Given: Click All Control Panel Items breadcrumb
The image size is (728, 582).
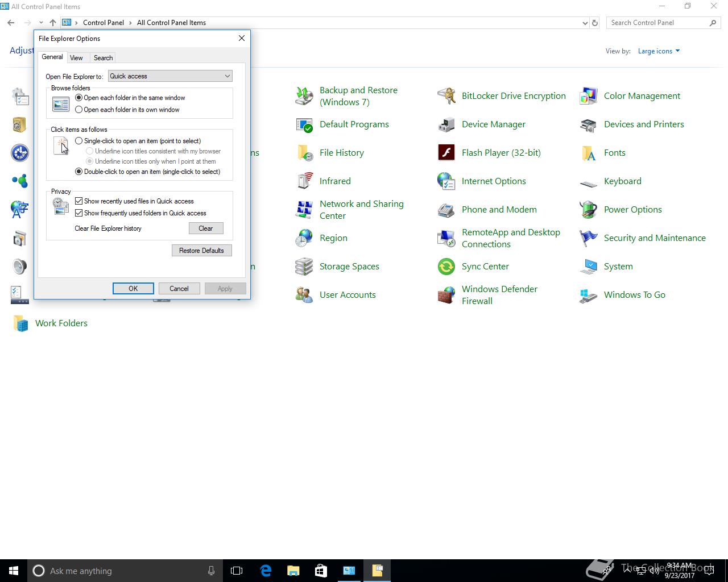Looking at the screenshot, I should [171, 23].
